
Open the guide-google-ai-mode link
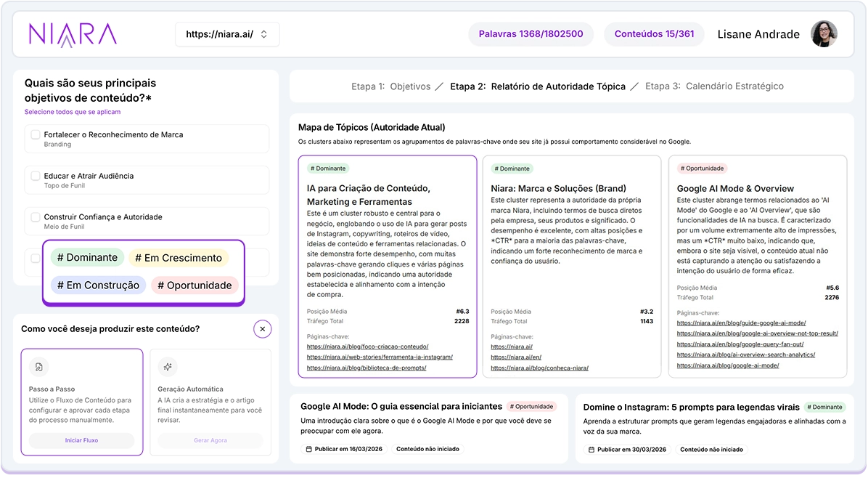click(741, 323)
